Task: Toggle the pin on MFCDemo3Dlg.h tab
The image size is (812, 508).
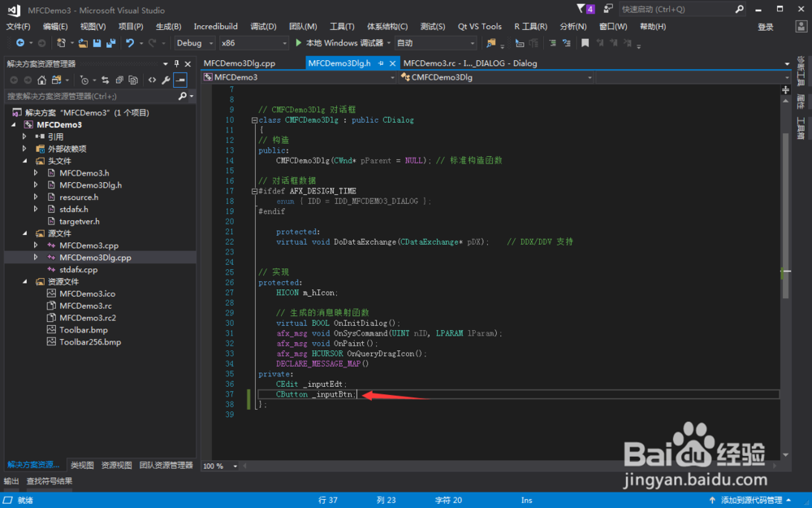Action: point(381,63)
